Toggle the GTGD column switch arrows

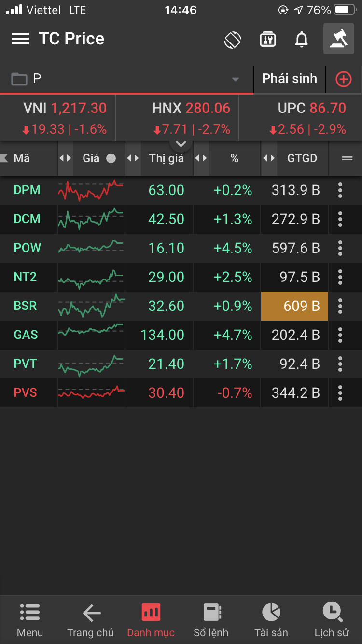coord(269,158)
